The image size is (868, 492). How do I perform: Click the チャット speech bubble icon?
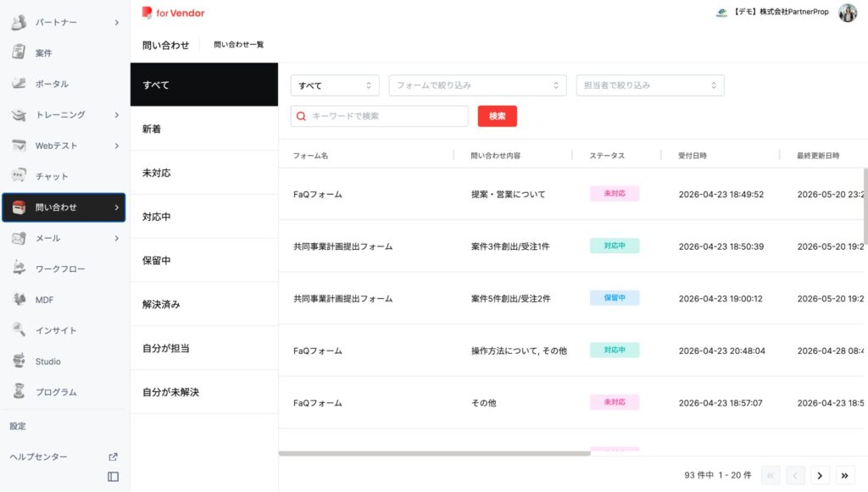[x=19, y=176]
